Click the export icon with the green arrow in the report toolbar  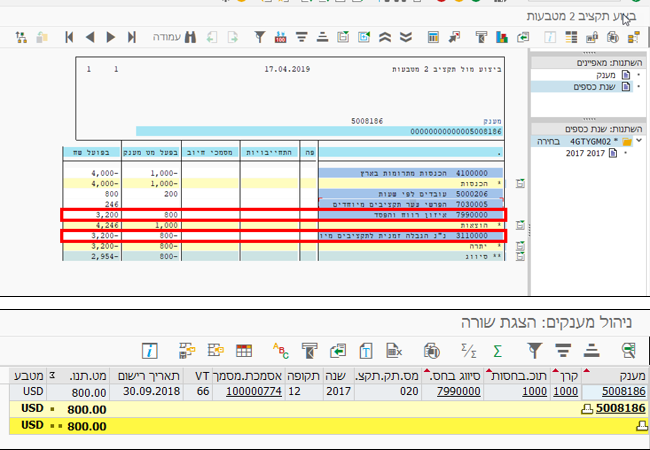coord(523,37)
